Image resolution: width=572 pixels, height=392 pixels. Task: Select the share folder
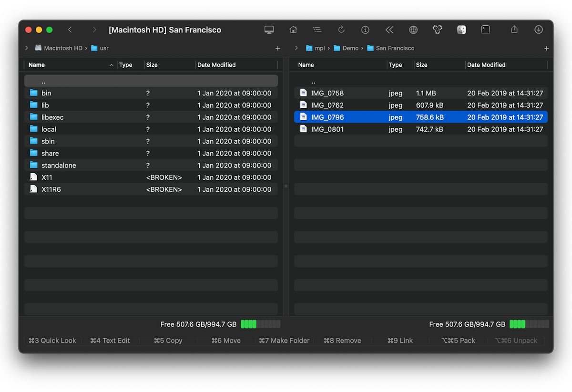pos(151,153)
